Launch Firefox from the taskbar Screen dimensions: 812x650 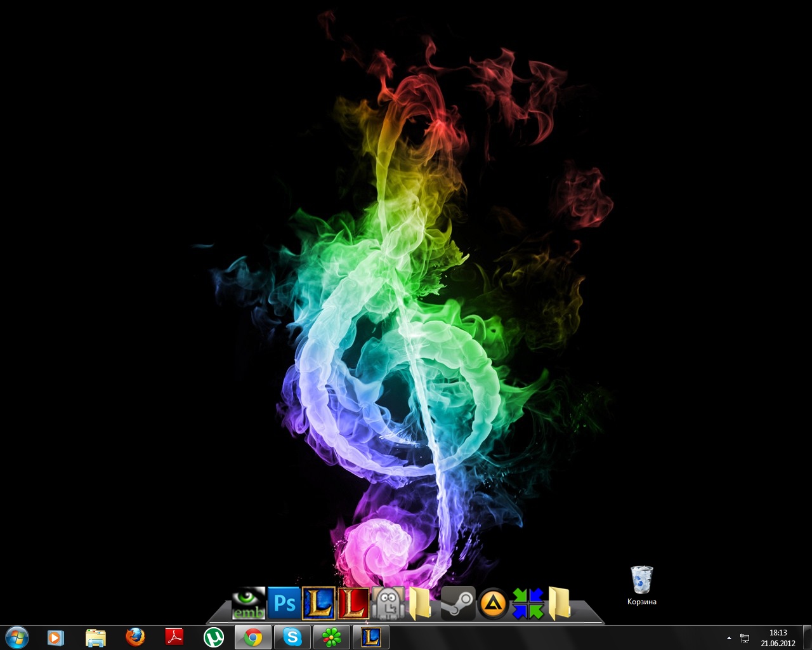pos(134,637)
